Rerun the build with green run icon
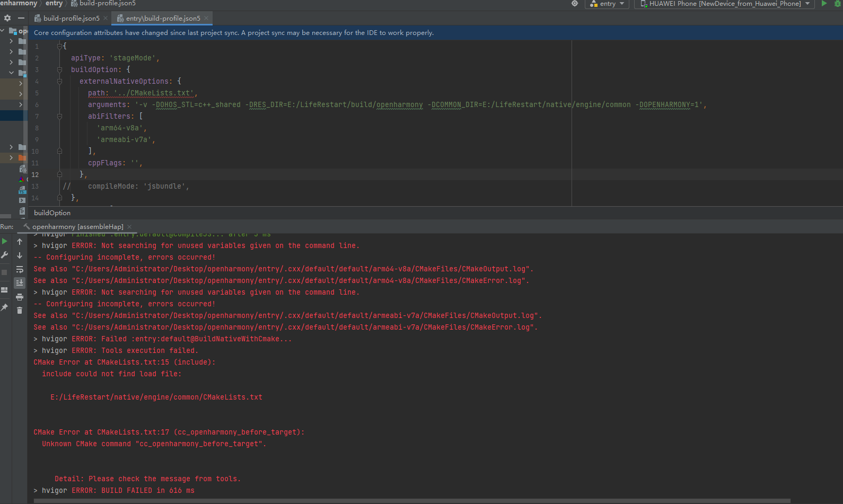 4,241
